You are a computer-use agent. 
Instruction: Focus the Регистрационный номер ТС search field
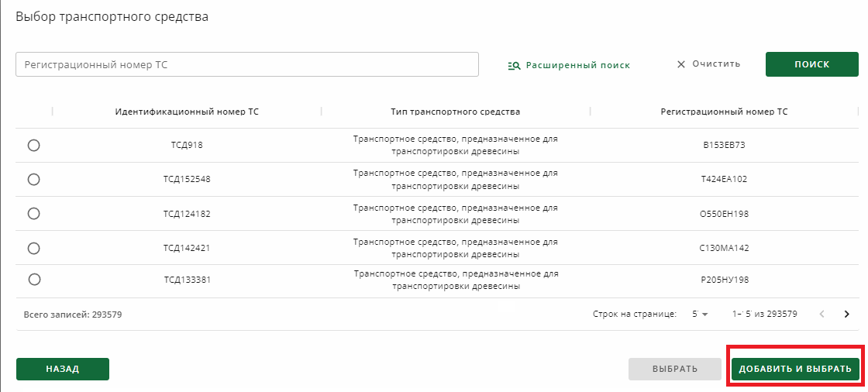(247, 64)
